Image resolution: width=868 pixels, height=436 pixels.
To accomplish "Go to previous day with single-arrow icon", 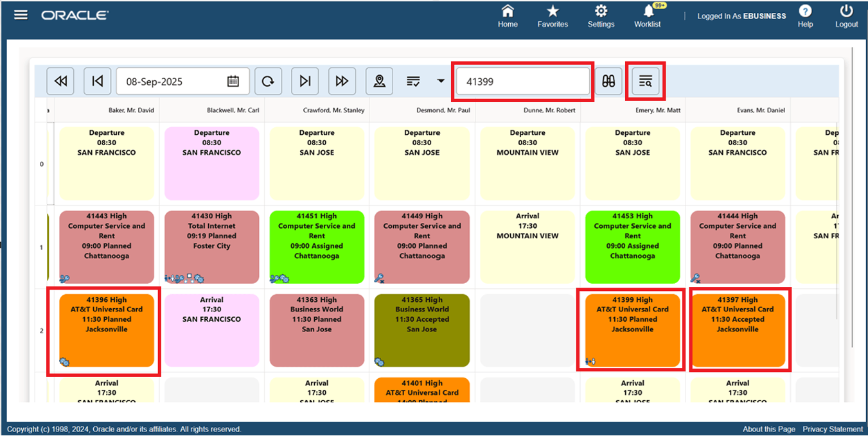I will [97, 80].
